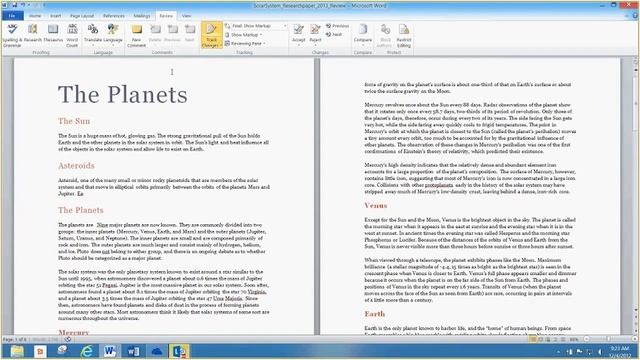Expand the Show Markup menu
Viewport: 640px width, 360px height.
tap(244, 35)
